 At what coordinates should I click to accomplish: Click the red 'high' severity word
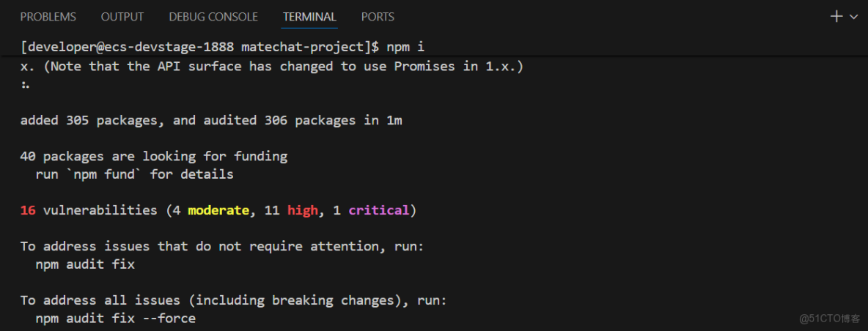pyautogui.click(x=303, y=210)
